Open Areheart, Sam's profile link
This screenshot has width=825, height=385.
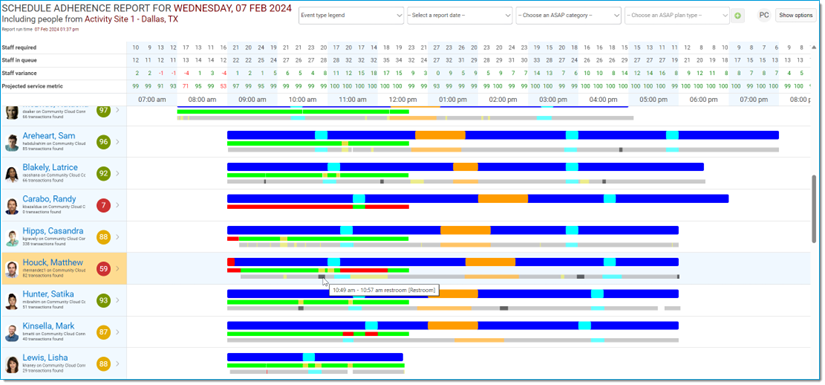coord(48,136)
